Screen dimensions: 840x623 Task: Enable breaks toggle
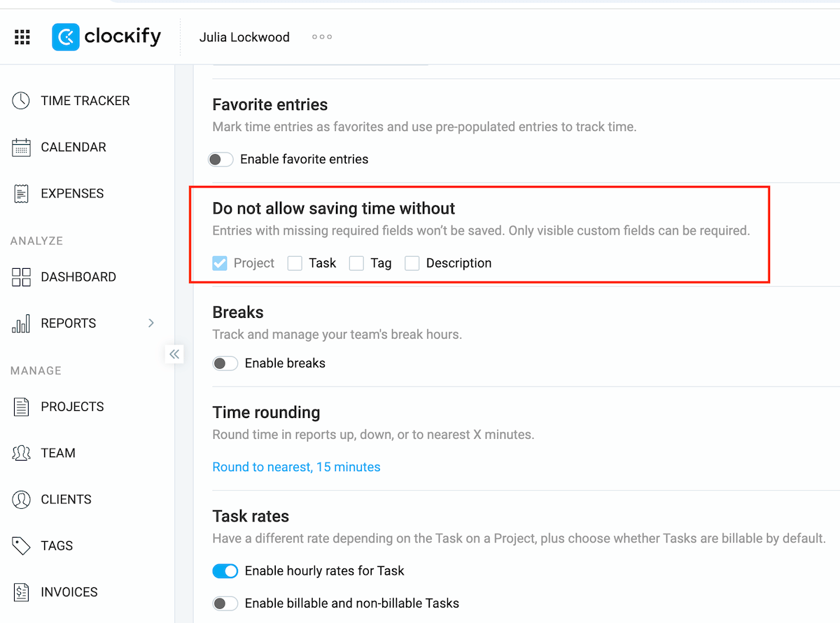pos(225,363)
